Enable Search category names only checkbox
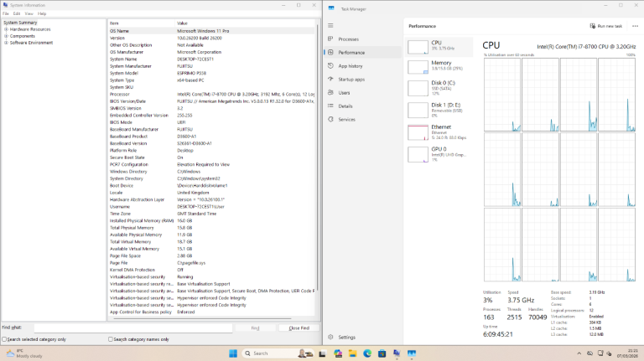Image resolution: width=644 pixels, height=361 pixels. point(112,339)
